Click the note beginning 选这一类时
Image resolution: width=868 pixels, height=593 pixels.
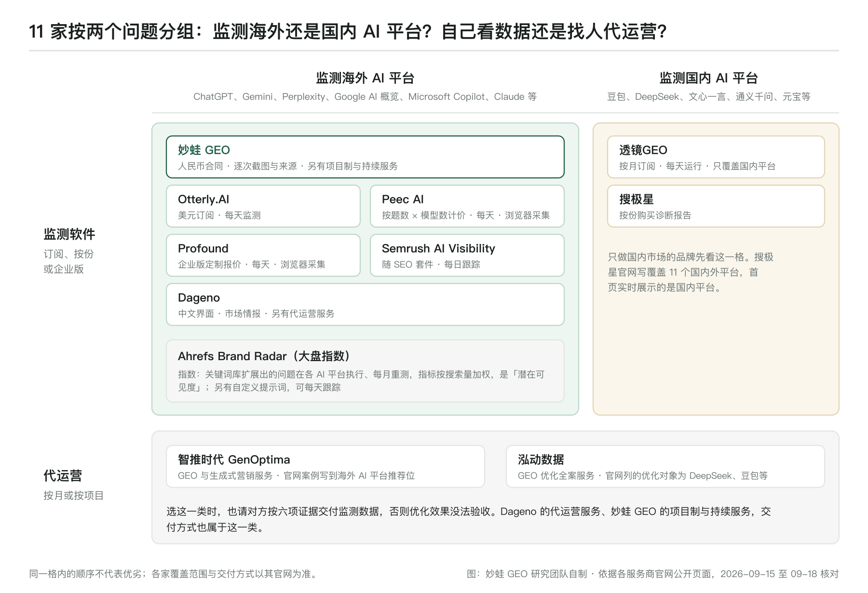point(469,519)
